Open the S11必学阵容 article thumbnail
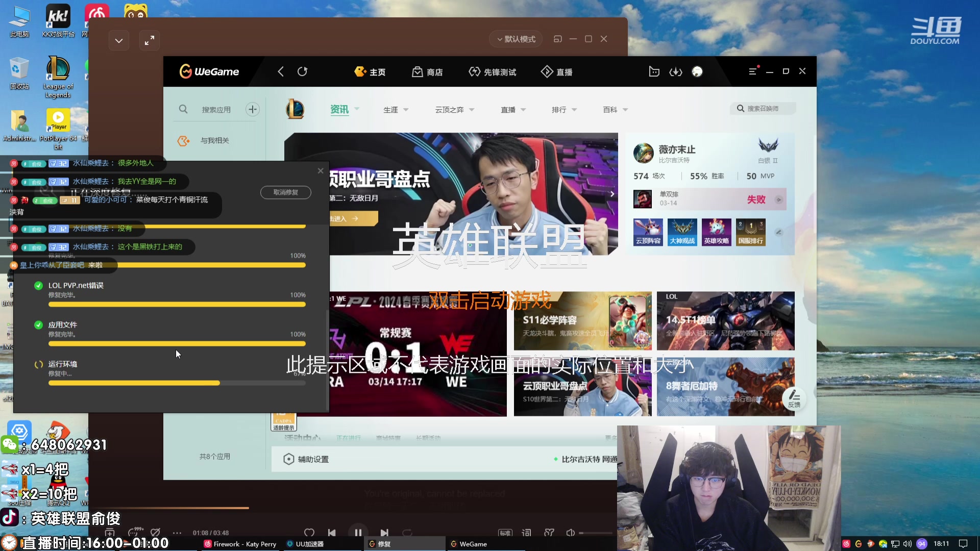Viewport: 980px width, 551px height. 582,321
